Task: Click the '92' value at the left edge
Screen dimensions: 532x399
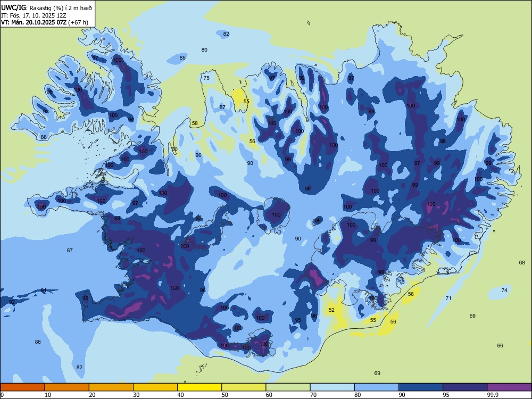Action: (12, 302)
